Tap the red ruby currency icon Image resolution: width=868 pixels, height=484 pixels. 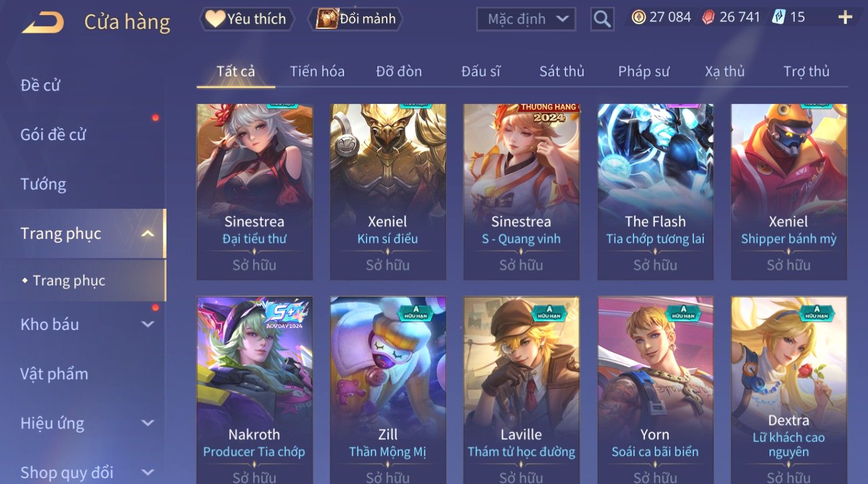pos(708,17)
